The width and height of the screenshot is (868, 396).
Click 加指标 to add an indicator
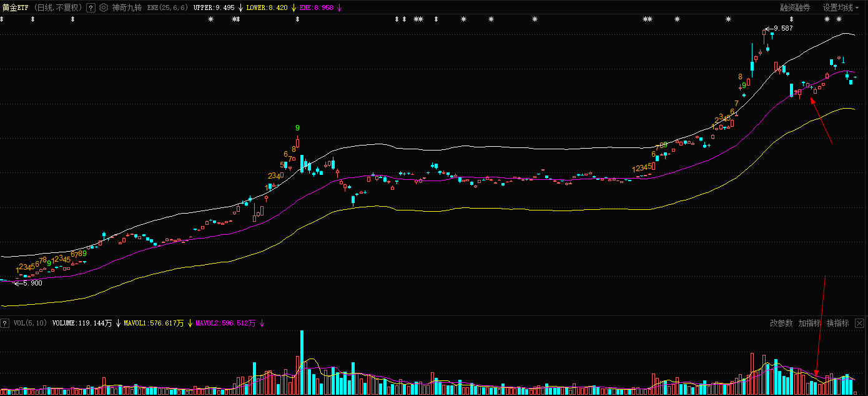pyautogui.click(x=809, y=323)
